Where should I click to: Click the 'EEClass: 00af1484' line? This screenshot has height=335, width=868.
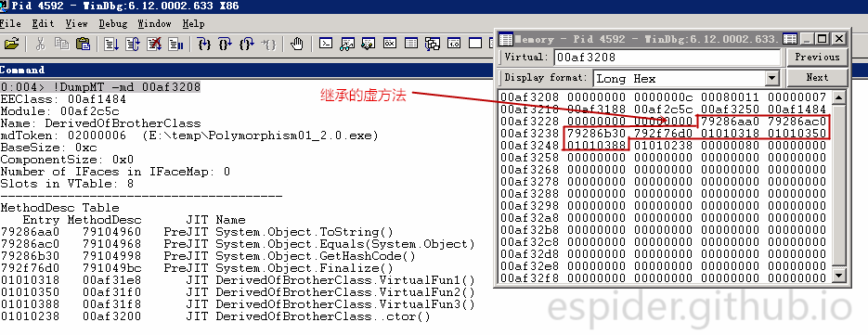(63, 99)
